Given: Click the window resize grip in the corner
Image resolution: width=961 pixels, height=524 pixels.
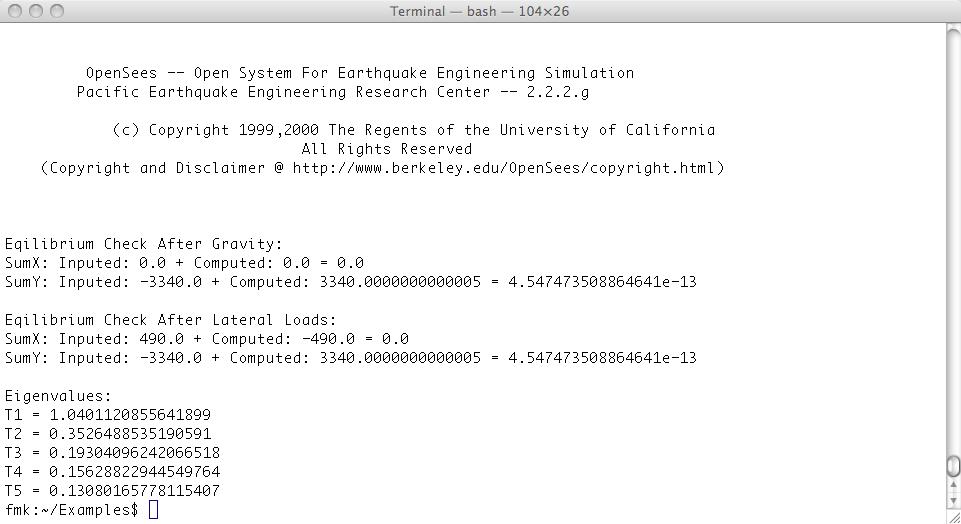Looking at the screenshot, I should [954, 517].
